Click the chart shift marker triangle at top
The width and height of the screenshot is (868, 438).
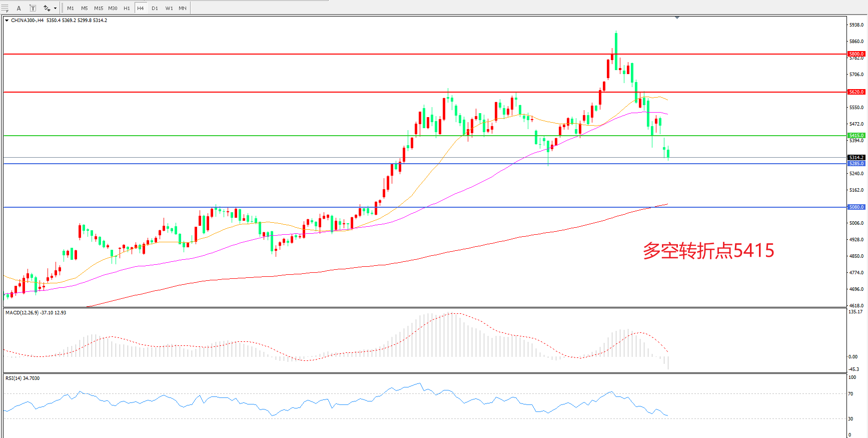tap(677, 18)
